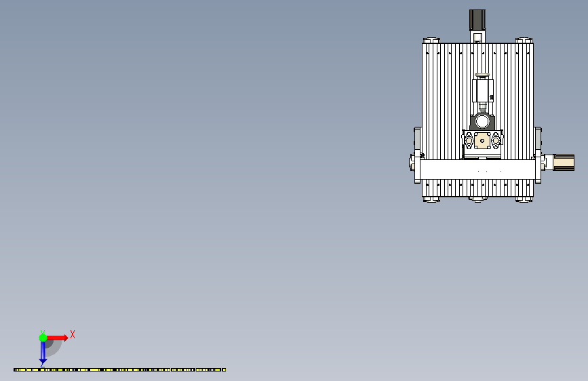This screenshot has height=381, width=588.
Task: Select the bottom center foot under the table
Action: coord(477,199)
